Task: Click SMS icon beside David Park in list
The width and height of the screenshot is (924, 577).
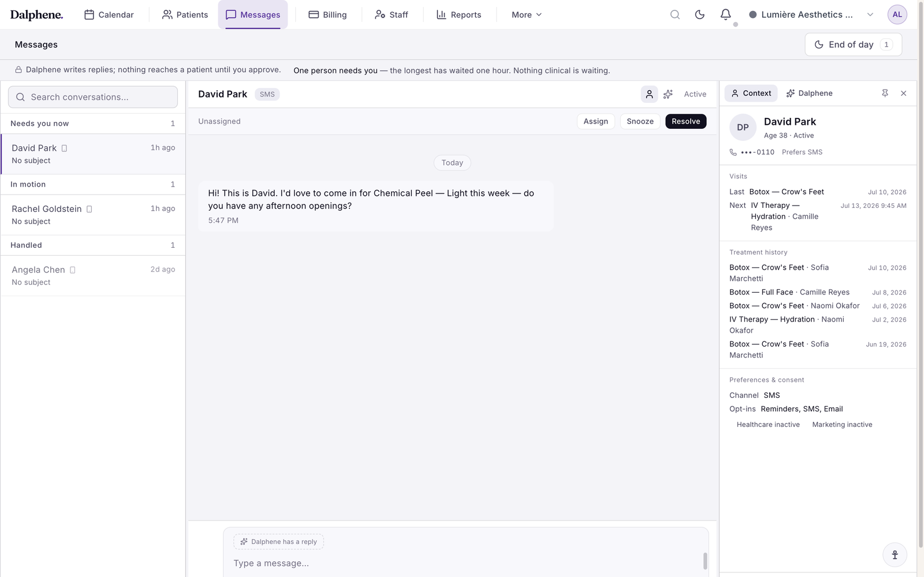Action: tap(64, 148)
